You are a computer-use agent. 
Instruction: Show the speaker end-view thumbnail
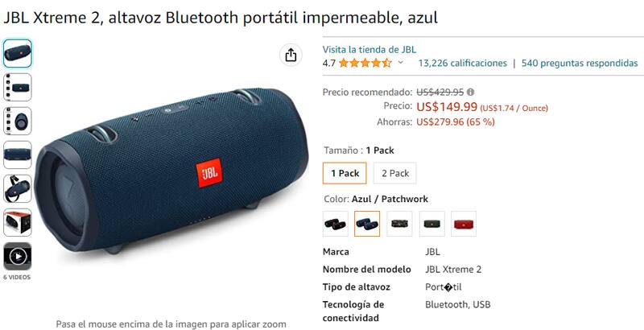18,121
